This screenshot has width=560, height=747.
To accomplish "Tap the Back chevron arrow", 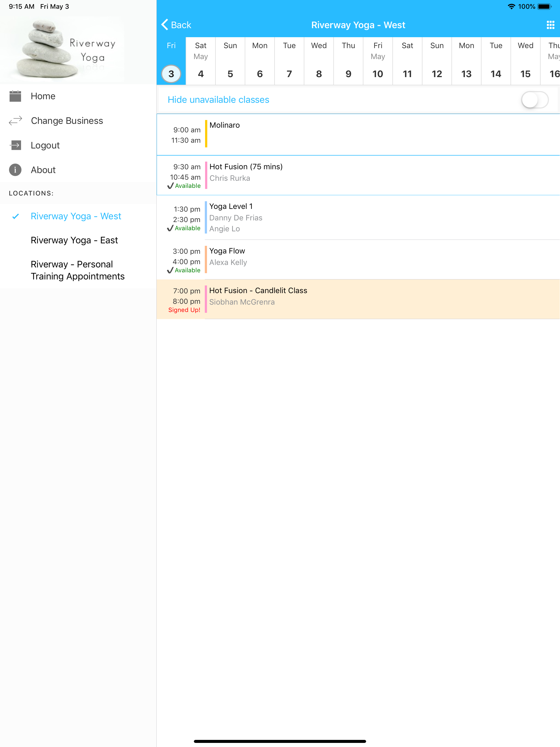I will [165, 25].
